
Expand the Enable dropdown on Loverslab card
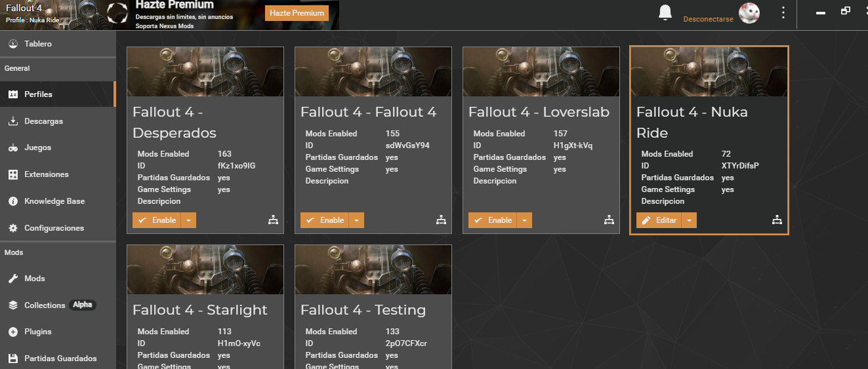coord(524,220)
